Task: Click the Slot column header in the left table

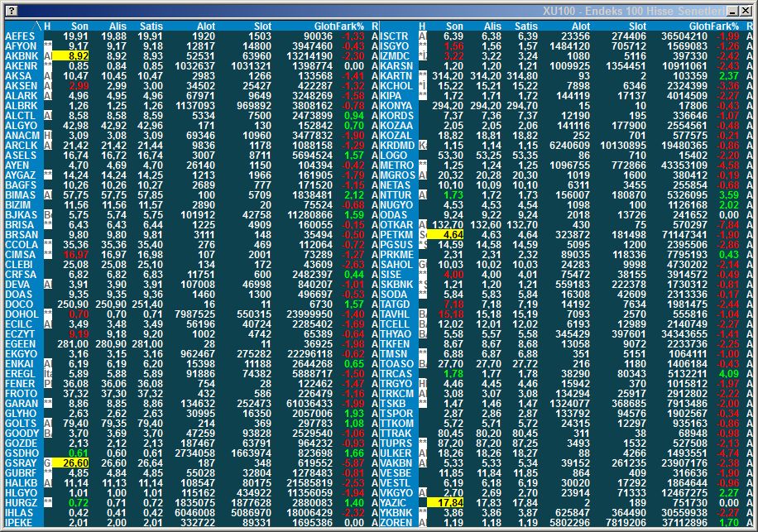Action: (x=262, y=26)
